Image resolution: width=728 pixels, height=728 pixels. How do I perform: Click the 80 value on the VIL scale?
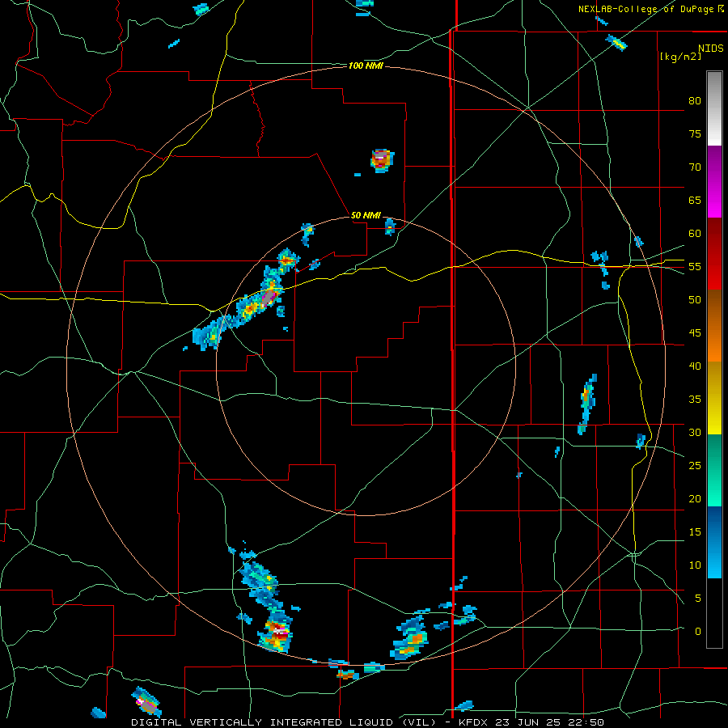(695, 101)
